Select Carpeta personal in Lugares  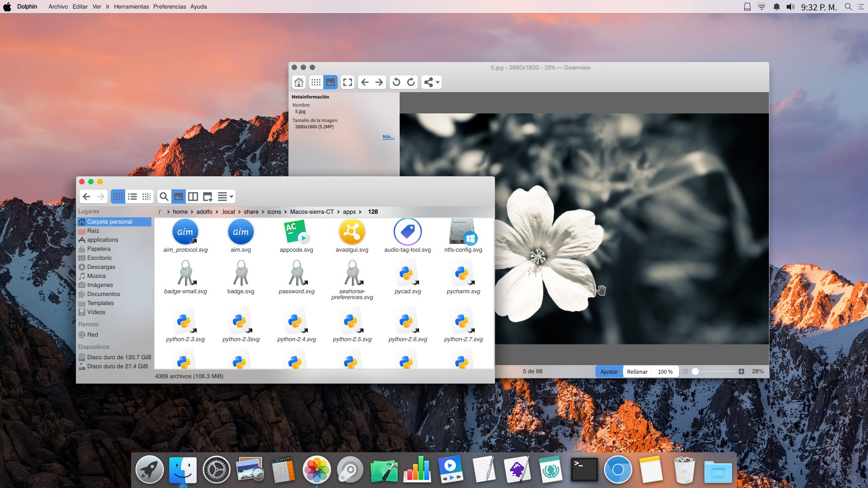tap(114, 222)
